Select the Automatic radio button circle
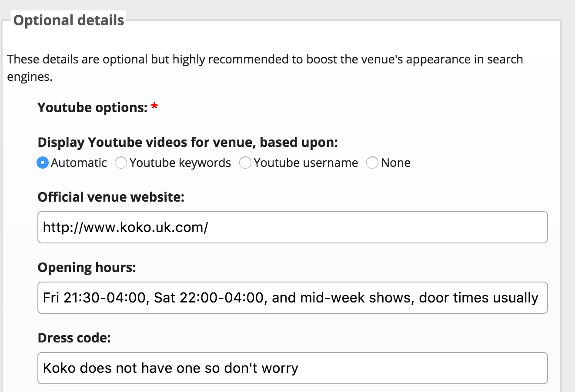 pyautogui.click(x=43, y=163)
